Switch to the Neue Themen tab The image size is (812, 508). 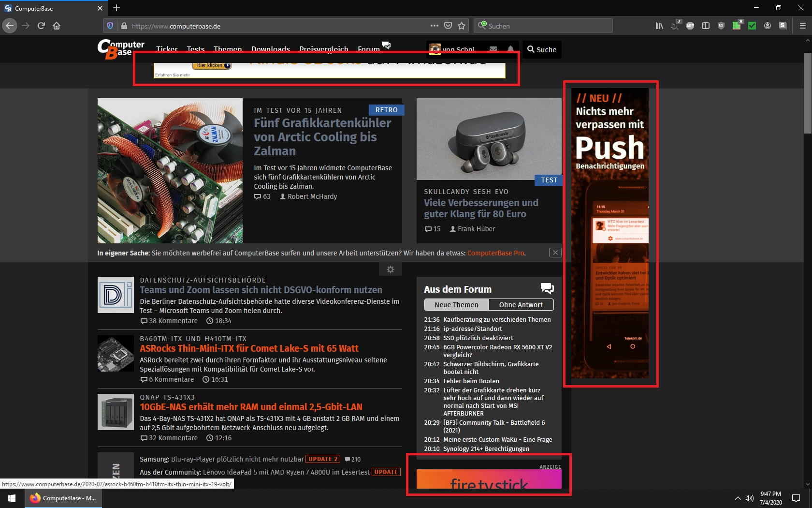[x=456, y=305]
